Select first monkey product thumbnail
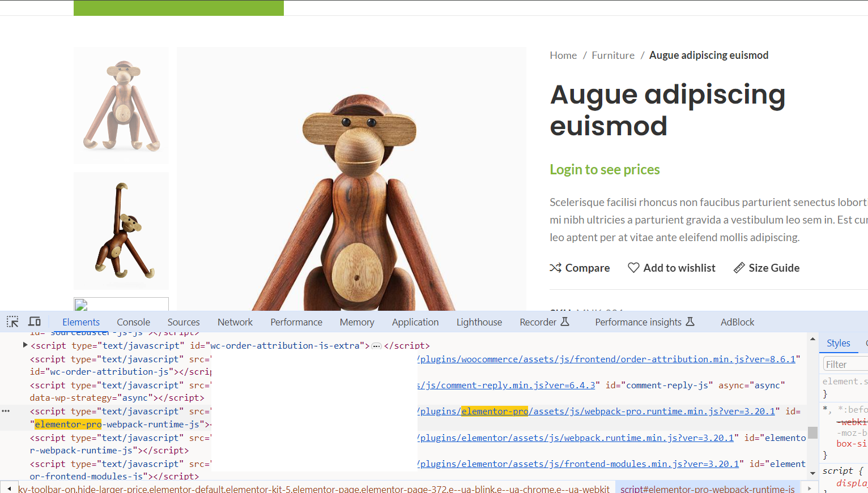Image resolution: width=868 pixels, height=493 pixels. (x=121, y=105)
